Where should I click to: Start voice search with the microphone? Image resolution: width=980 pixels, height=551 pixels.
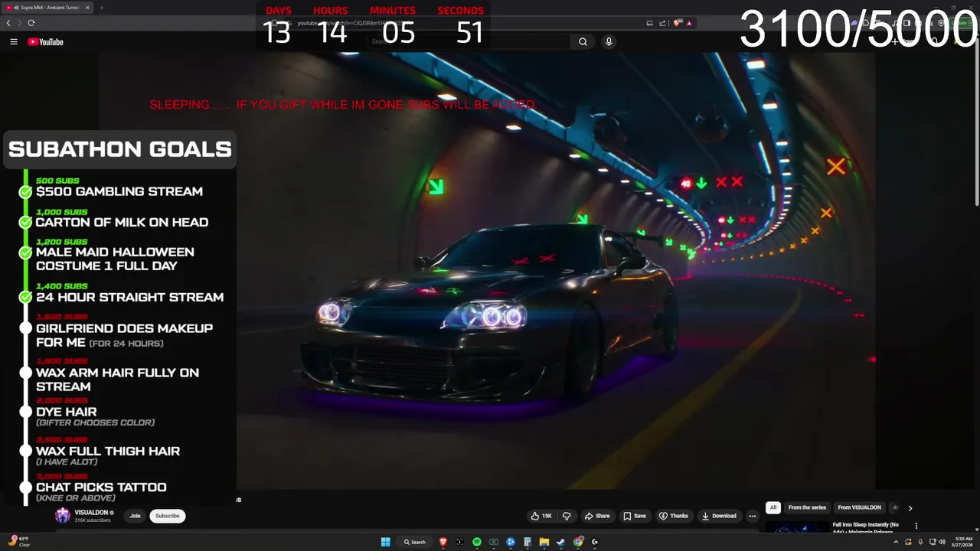(609, 42)
